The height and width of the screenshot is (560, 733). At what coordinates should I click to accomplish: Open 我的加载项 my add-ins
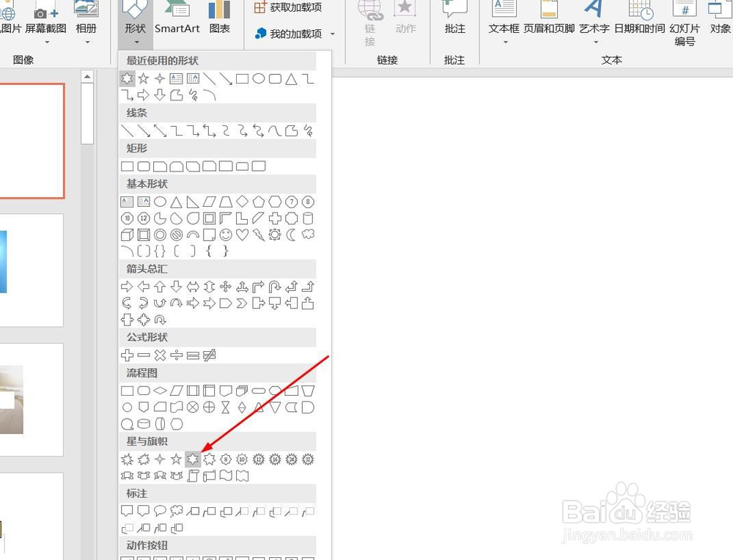click(289, 34)
